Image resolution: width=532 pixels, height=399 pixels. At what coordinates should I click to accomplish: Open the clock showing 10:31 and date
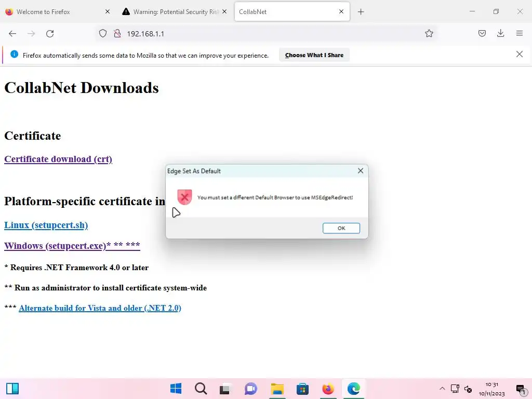[x=491, y=389]
